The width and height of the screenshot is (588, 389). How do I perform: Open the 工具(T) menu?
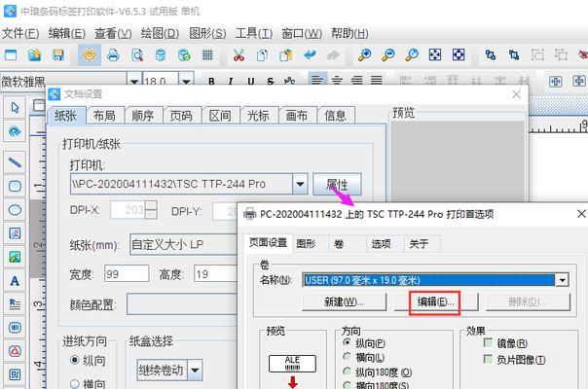click(254, 33)
